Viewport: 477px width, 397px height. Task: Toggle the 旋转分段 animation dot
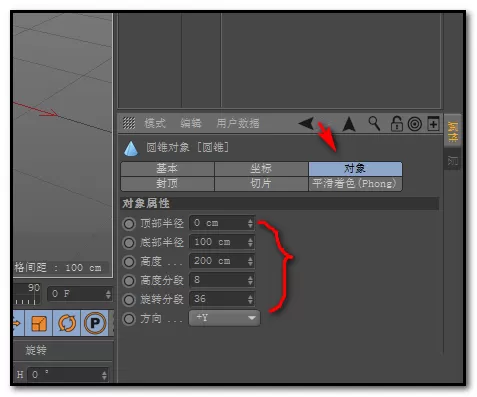point(129,300)
